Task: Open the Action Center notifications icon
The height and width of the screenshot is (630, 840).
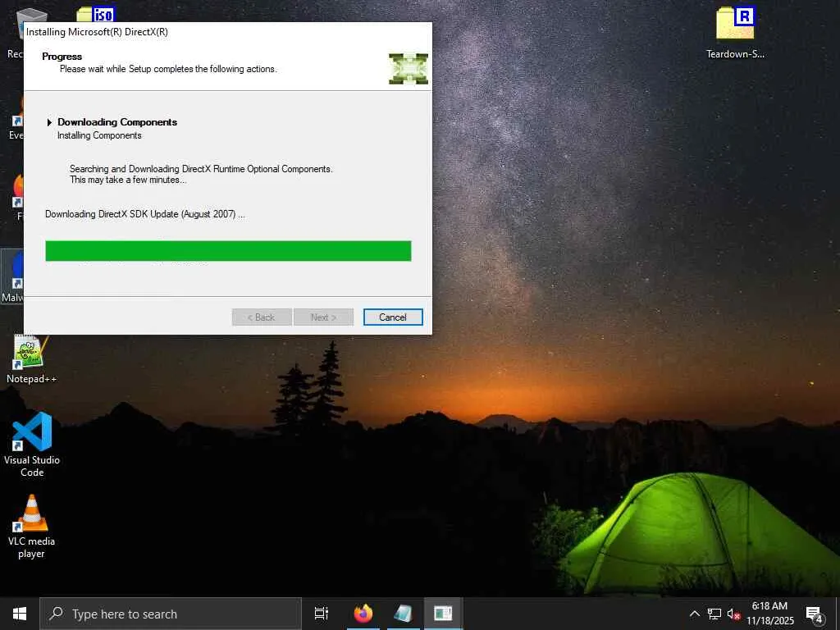Action: (x=815, y=614)
